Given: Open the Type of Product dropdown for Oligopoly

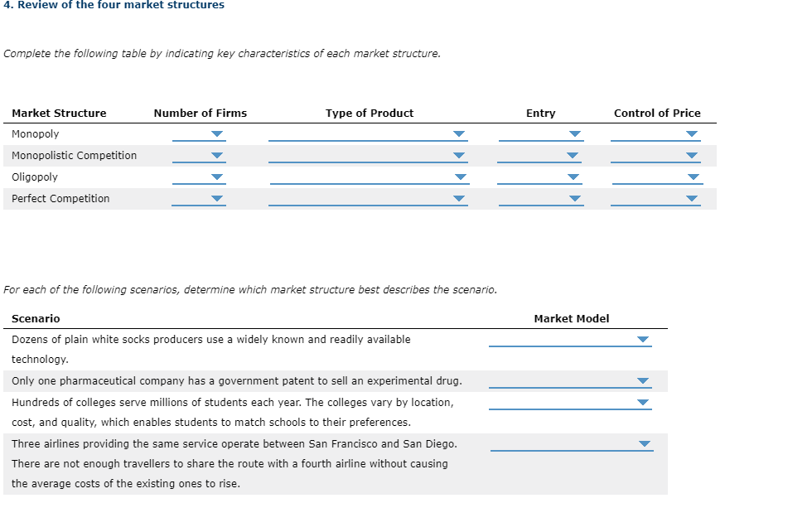Looking at the screenshot, I should pyautogui.click(x=458, y=177).
